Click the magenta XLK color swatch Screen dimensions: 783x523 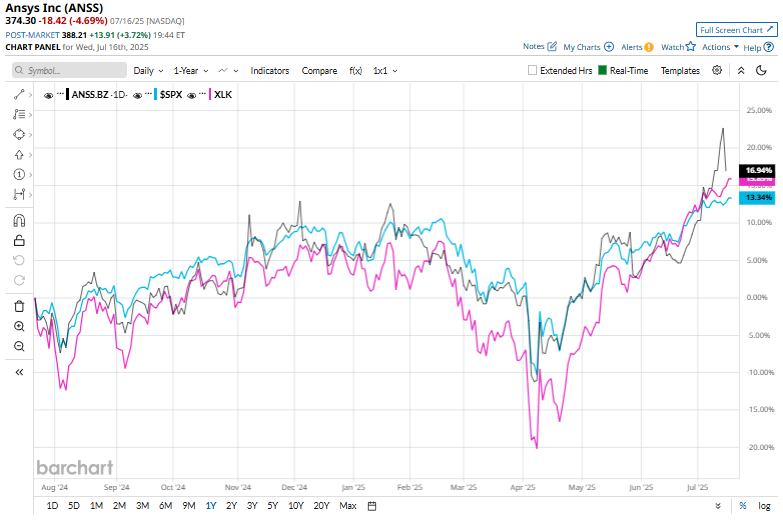(x=210, y=94)
